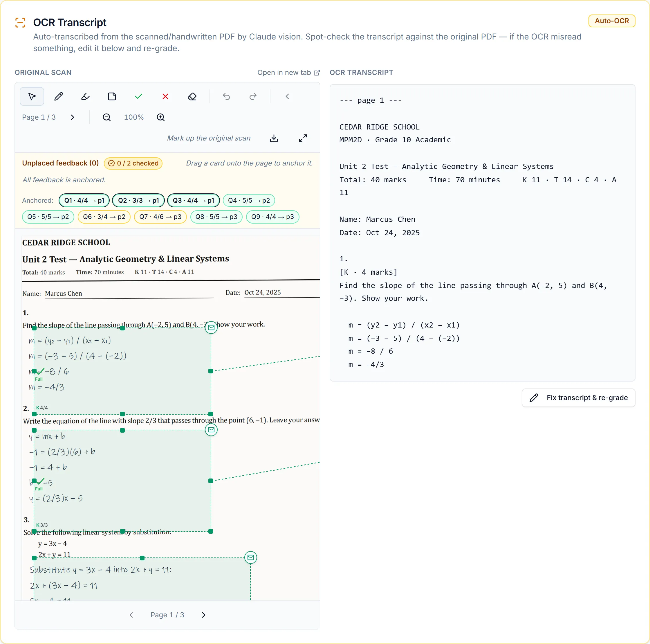Go to next page beside Page 1 / 3 toolbar label

click(x=72, y=117)
